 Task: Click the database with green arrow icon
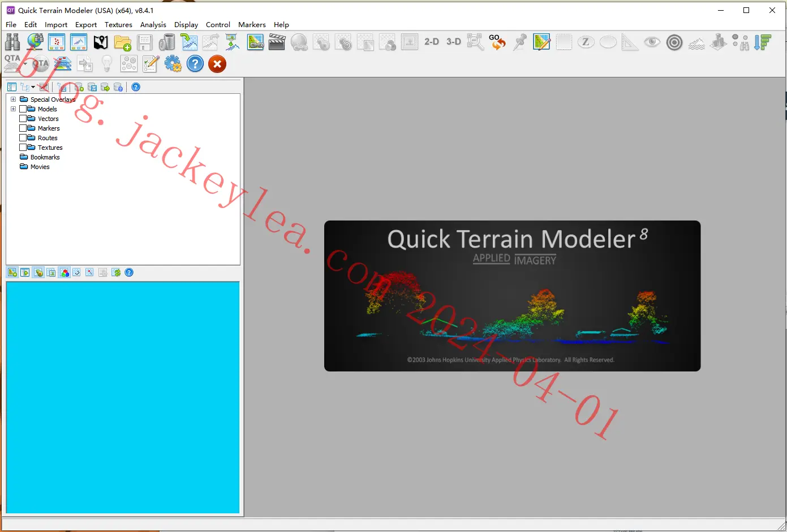tap(105, 87)
